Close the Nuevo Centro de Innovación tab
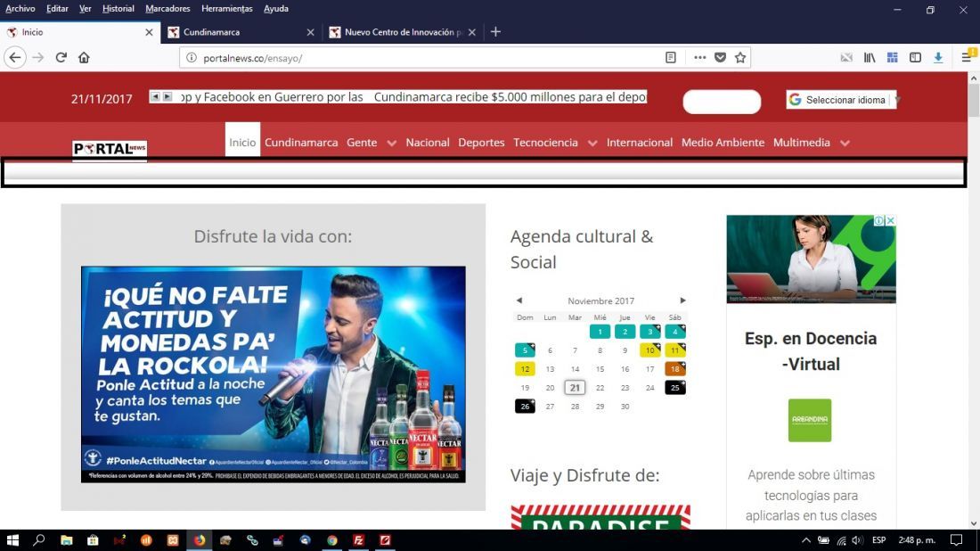Screen dimensions: 980x551 [472, 32]
